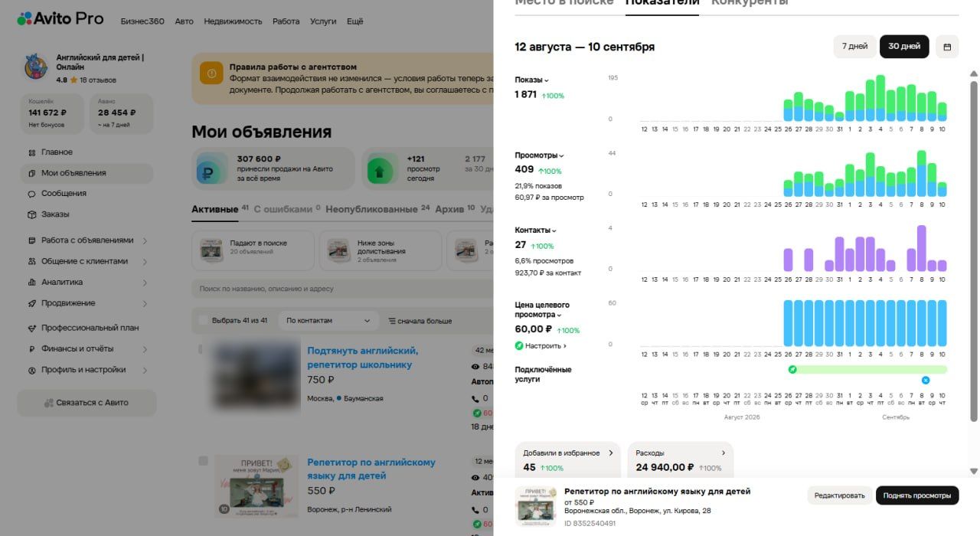Open the Главное sidebar icon
The image size is (980, 536).
click(x=31, y=152)
